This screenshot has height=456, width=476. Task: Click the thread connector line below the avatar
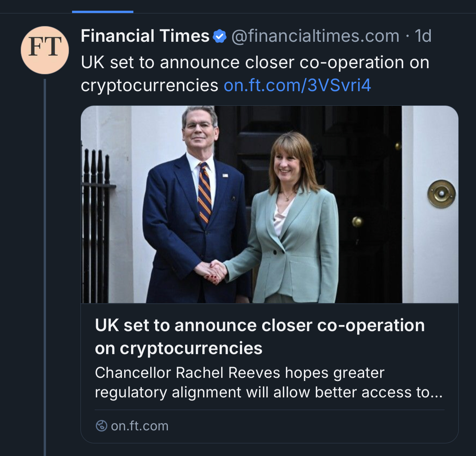(45, 268)
